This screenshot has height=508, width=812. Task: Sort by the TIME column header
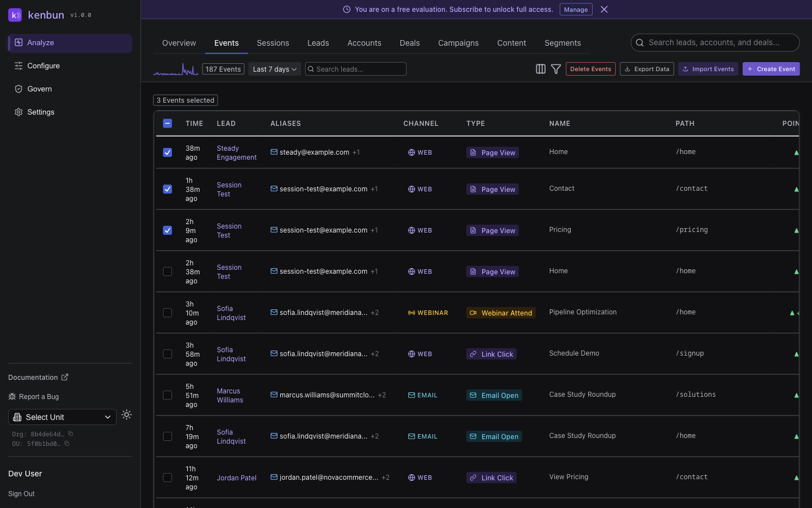[194, 124]
